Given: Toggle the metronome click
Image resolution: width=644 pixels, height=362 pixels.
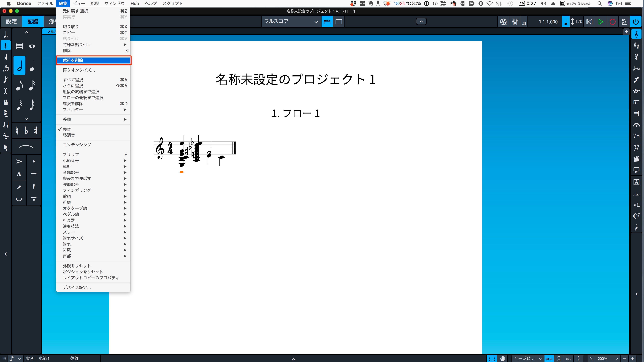Looking at the screenshot, I should (624, 22).
